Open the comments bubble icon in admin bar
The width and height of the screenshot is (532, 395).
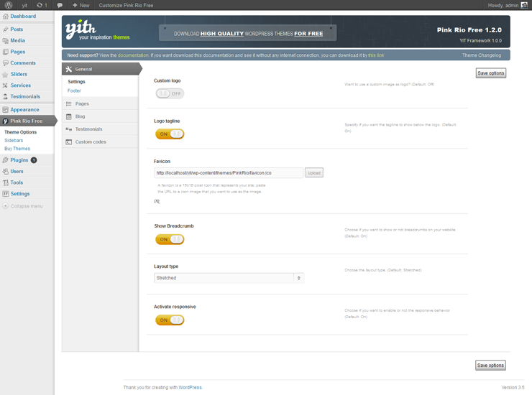pos(60,5)
